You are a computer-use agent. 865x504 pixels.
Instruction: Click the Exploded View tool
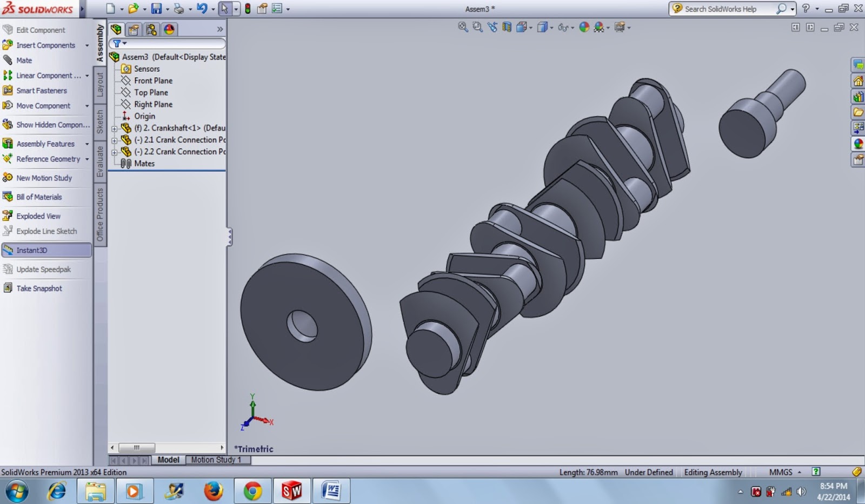32,216
